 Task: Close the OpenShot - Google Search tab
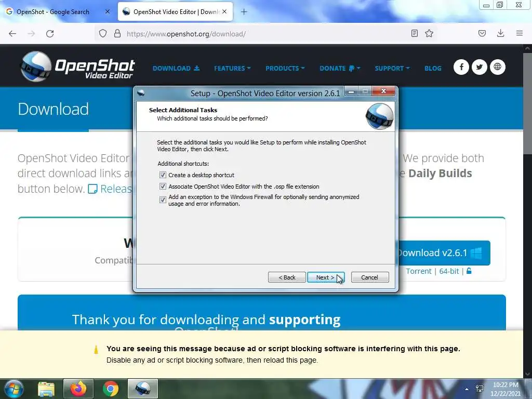point(108,11)
